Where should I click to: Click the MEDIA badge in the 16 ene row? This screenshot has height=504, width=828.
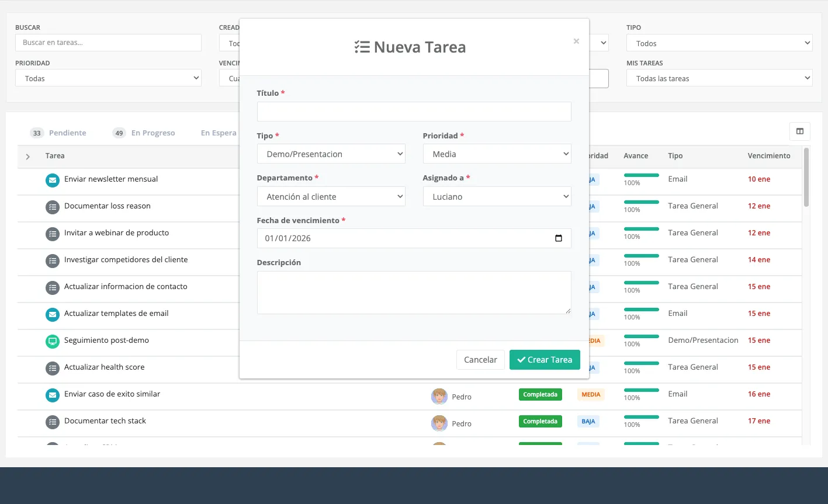pos(591,395)
